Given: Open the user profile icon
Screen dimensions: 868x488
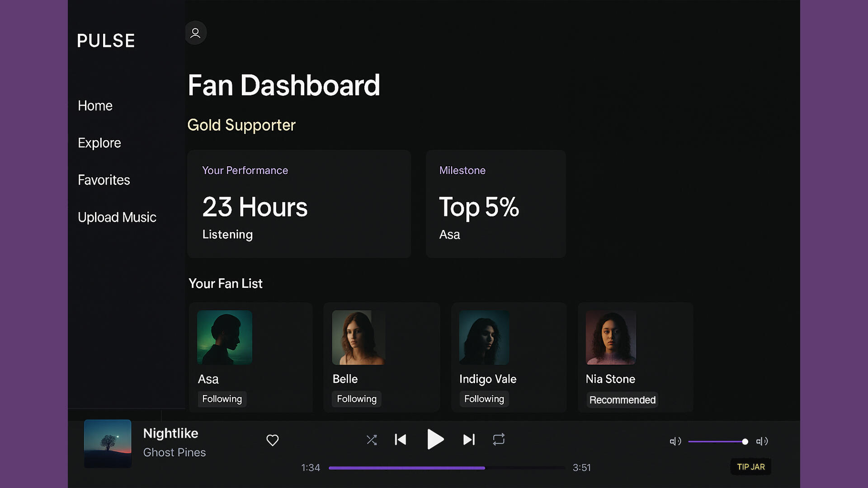Looking at the screenshot, I should pyautogui.click(x=195, y=33).
